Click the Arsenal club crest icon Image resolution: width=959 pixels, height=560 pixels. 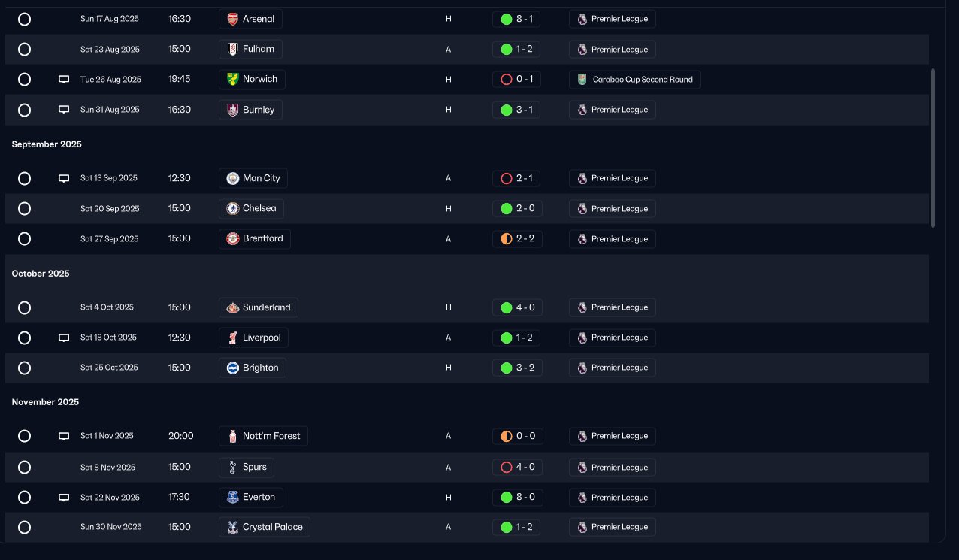233,19
